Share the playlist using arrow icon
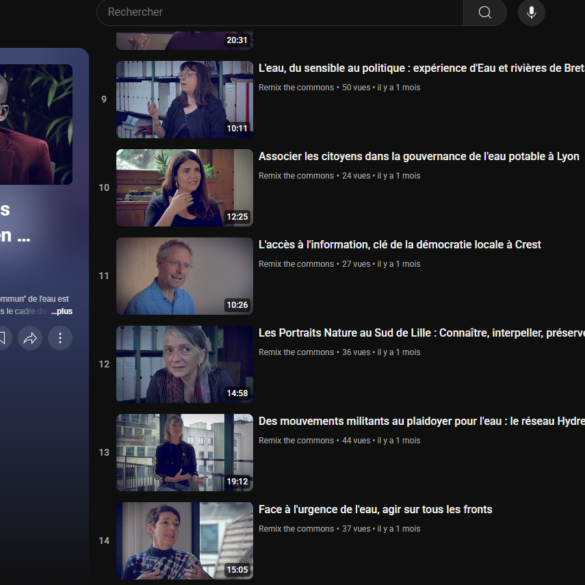Image resolution: width=585 pixels, height=585 pixels. 30,338
